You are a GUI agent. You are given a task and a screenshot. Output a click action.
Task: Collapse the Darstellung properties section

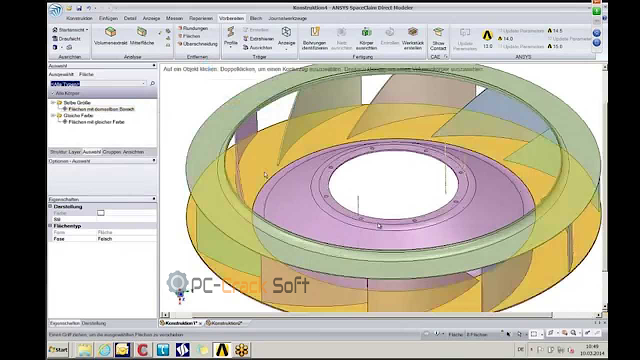pyautogui.click(x=50, y=207)
